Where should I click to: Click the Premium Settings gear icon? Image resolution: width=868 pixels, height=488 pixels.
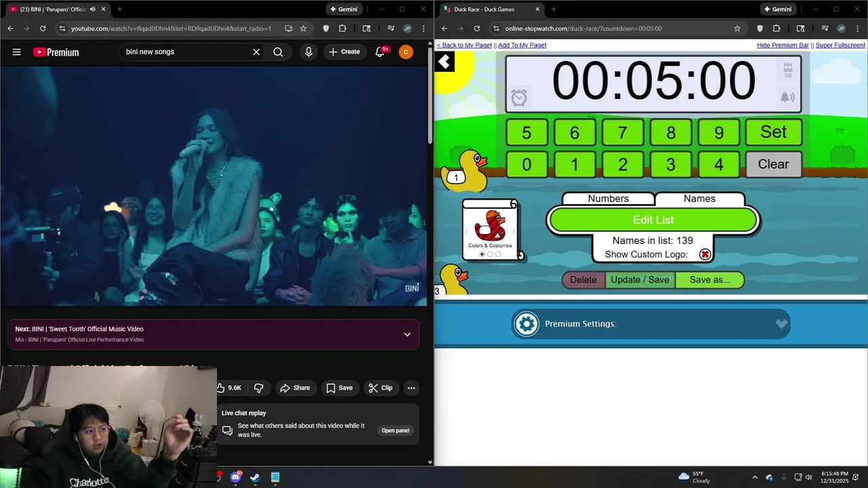pyautogui.click(x=526, y=324)
